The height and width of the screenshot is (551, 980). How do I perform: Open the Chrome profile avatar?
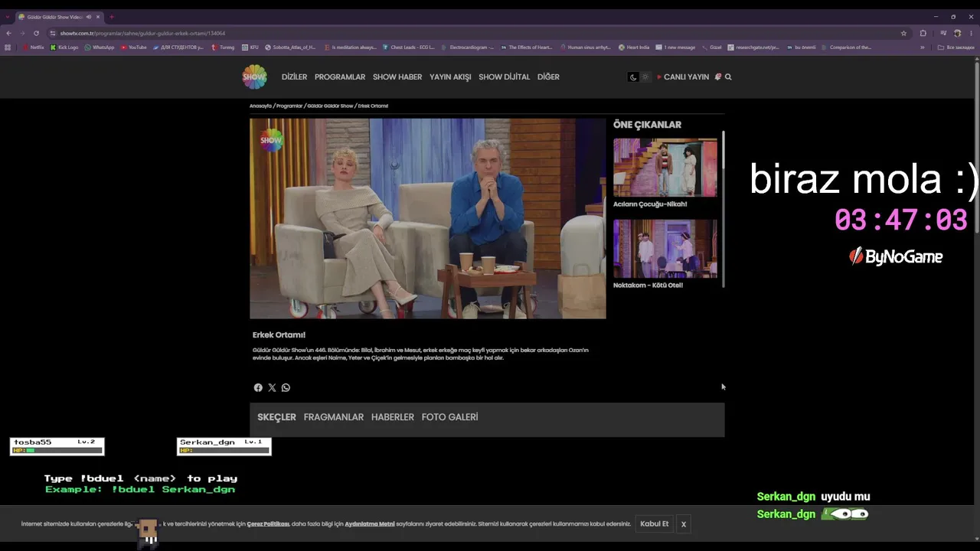[956, 33]
